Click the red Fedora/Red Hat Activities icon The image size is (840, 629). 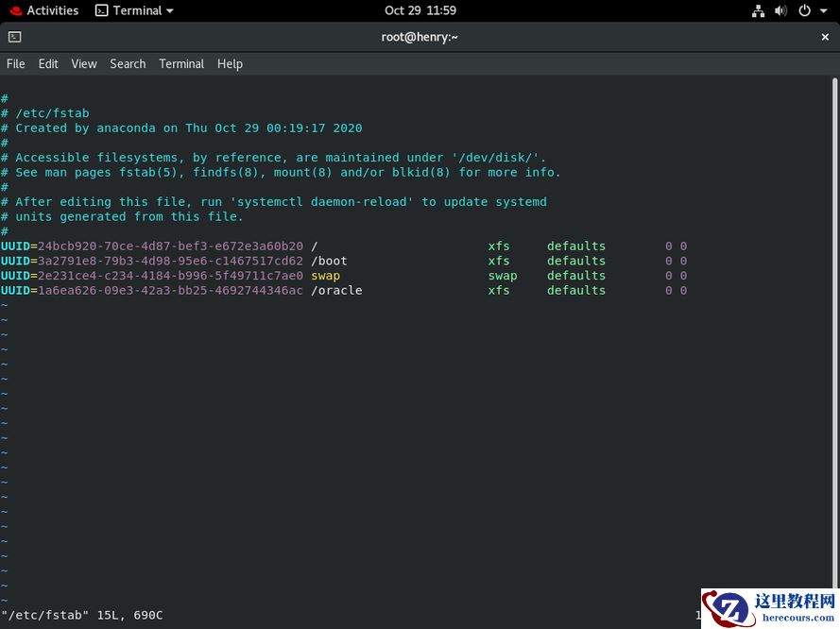16,10
